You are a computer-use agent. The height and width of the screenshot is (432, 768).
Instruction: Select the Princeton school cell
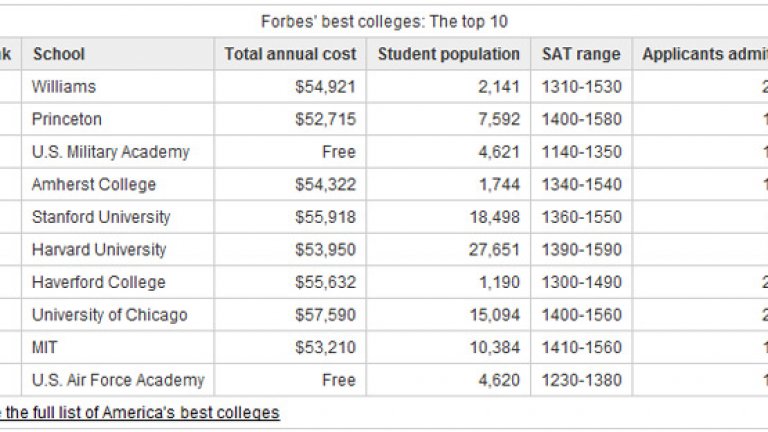point(67,119)
